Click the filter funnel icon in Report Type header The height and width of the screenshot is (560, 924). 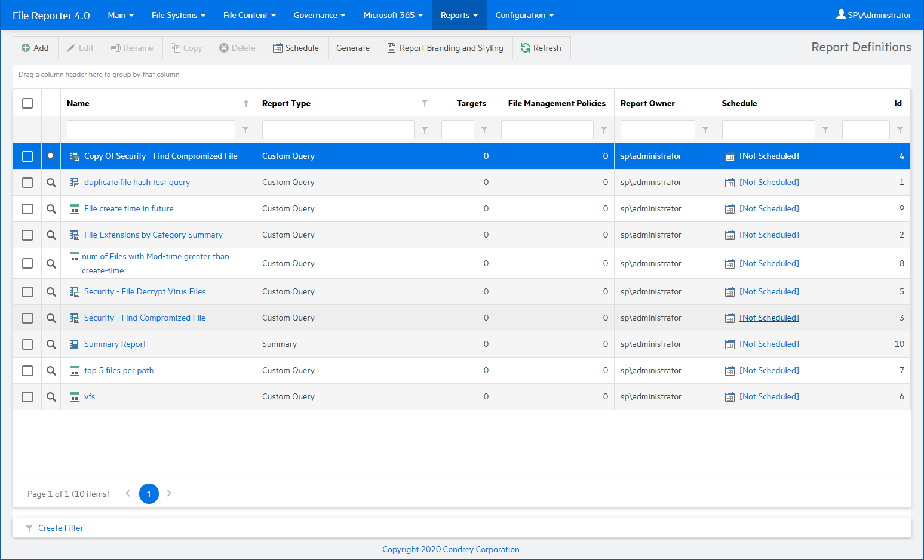coord(424,103)
